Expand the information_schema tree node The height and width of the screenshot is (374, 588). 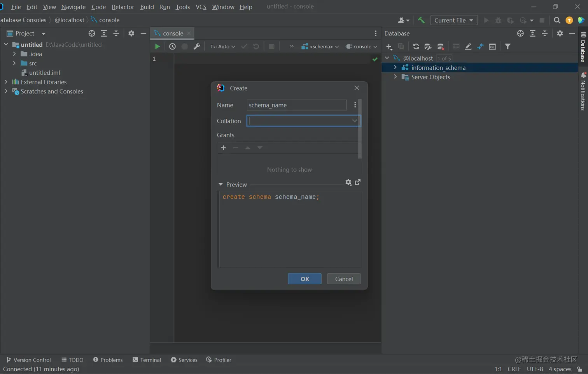pos(395,68)
